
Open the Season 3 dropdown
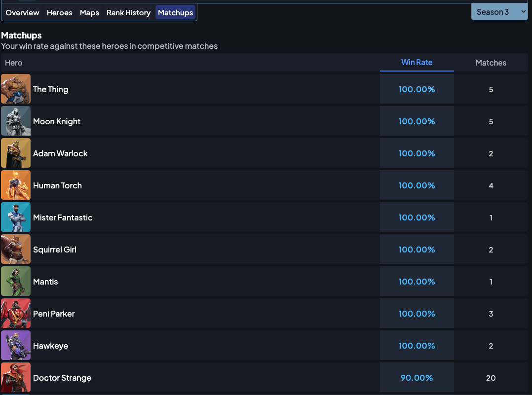point(499,12)
